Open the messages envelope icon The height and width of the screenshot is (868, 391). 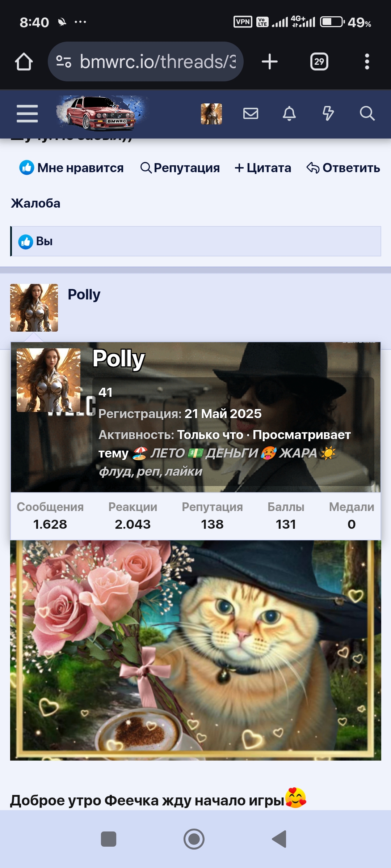click(x=251, y=114)
